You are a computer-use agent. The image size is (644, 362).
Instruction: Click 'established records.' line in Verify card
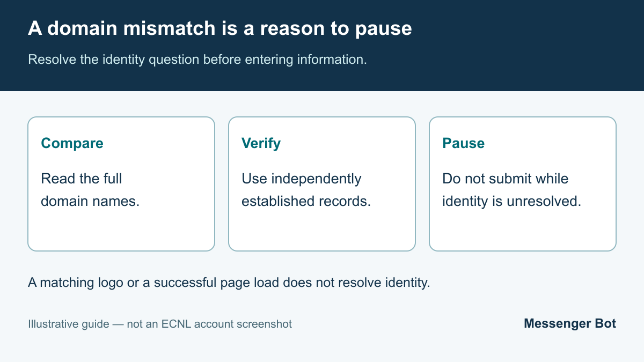[x=306, y=202]
